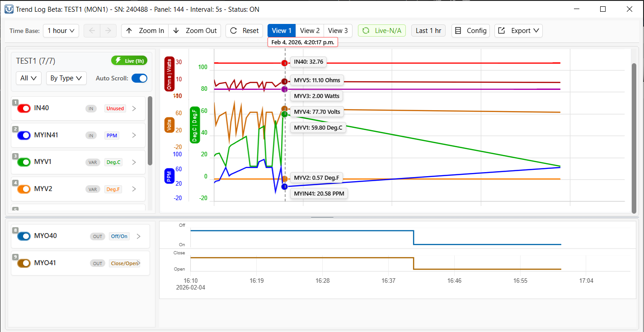Open the Time Base 1 hour dropdown

coord(61,31)
